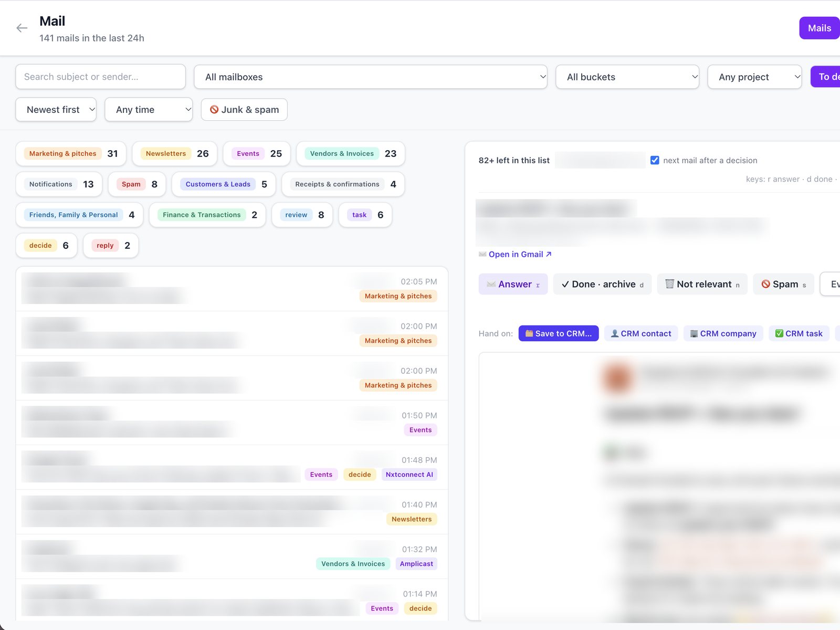
Task: Click the checkmark icon on Done archive
Action: (565, 284)
